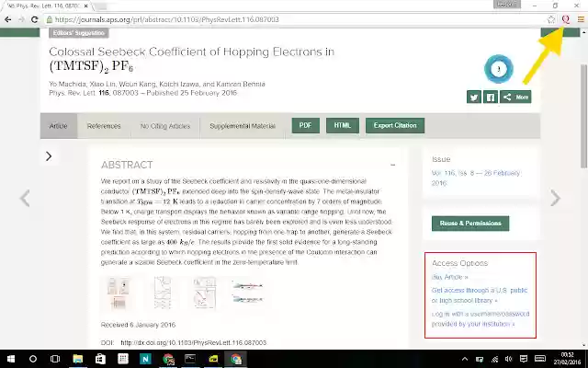Click the Reuse & Permissions button
588x368 pixels.
pos(470,223)
